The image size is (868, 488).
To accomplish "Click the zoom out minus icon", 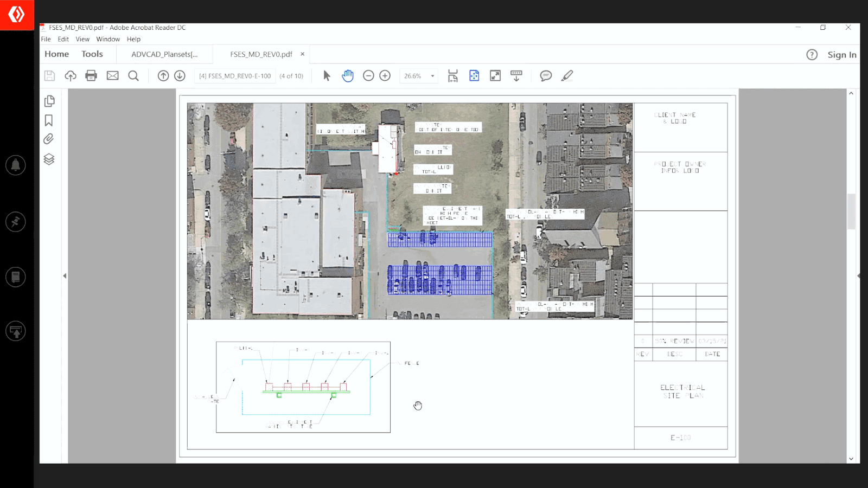I will pos(368,76).
